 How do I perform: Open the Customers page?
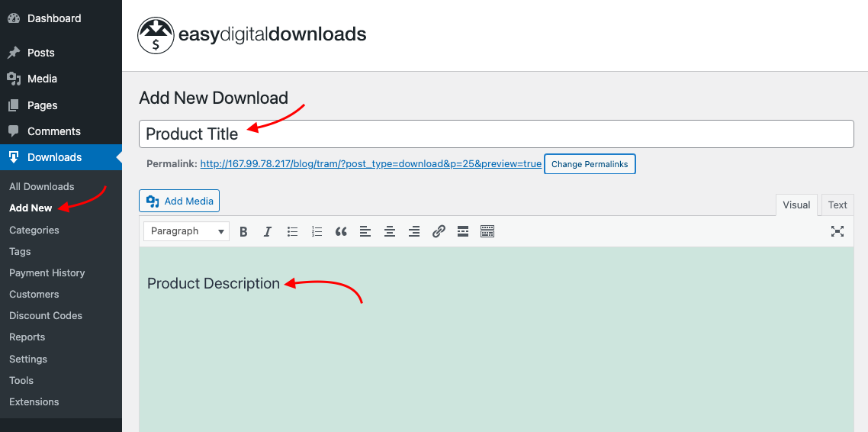tap(34, 294)
